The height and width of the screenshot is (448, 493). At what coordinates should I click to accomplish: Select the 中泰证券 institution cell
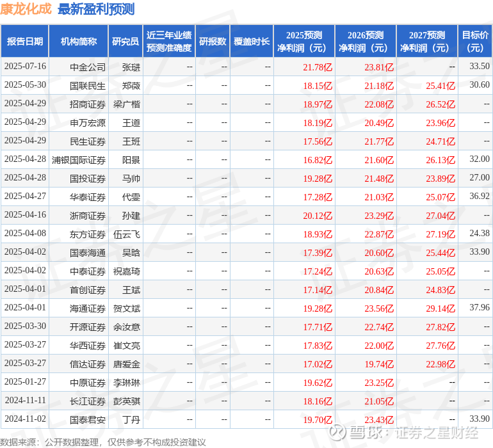[79, 271]
